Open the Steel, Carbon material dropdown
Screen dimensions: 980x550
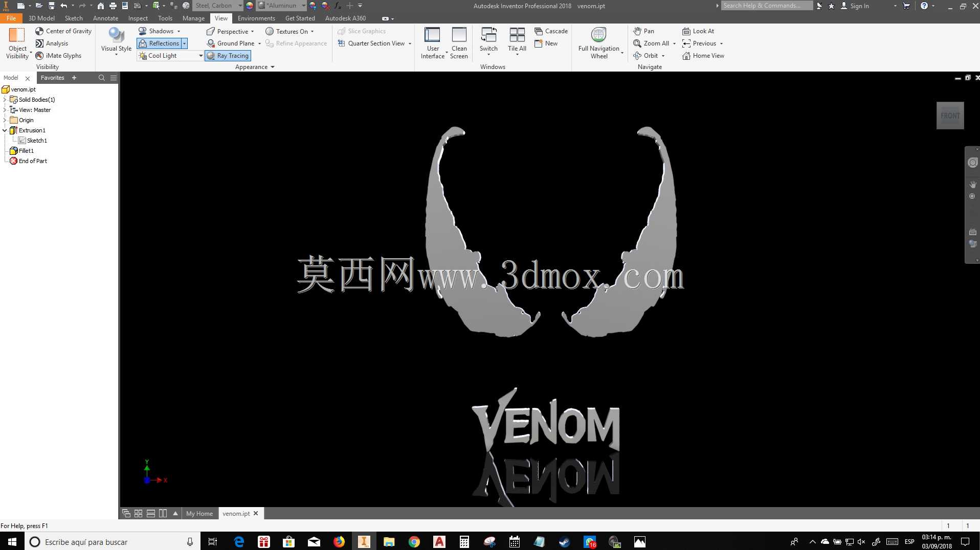click(218, 6)
